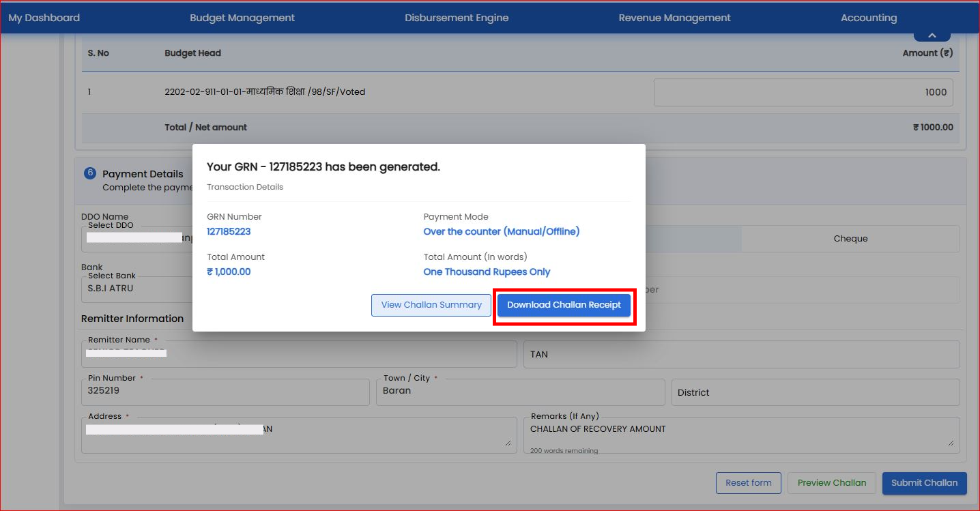The width and height of the screenshot is (980, 511).
Task: Click the 'Transaction Details' subtitle
Action: click(245, 187)
